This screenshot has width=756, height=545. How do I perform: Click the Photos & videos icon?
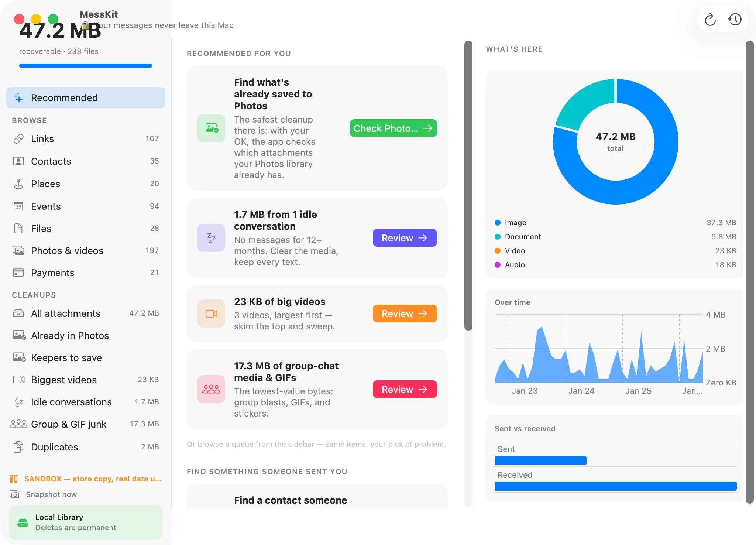coord(18,251)
